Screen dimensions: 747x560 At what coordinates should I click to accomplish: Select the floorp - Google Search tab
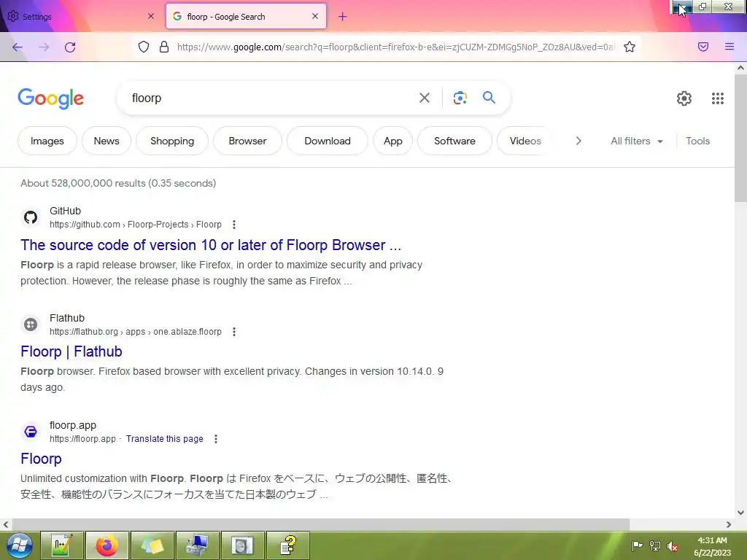click(246, 16)
